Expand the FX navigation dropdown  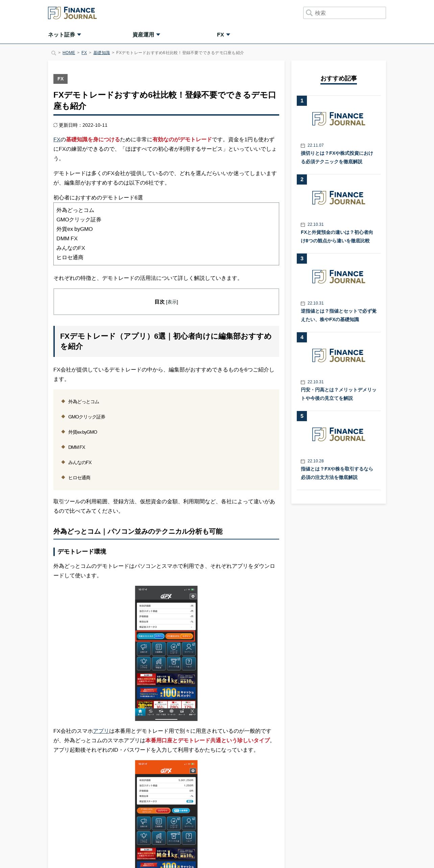pyautogui.click(x=223, y=34)
